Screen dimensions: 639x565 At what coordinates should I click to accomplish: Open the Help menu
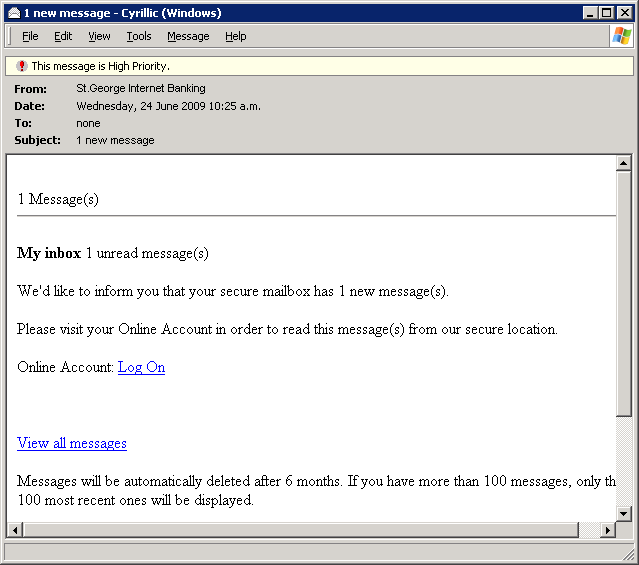pyautogui.click(x=236, y=36)
